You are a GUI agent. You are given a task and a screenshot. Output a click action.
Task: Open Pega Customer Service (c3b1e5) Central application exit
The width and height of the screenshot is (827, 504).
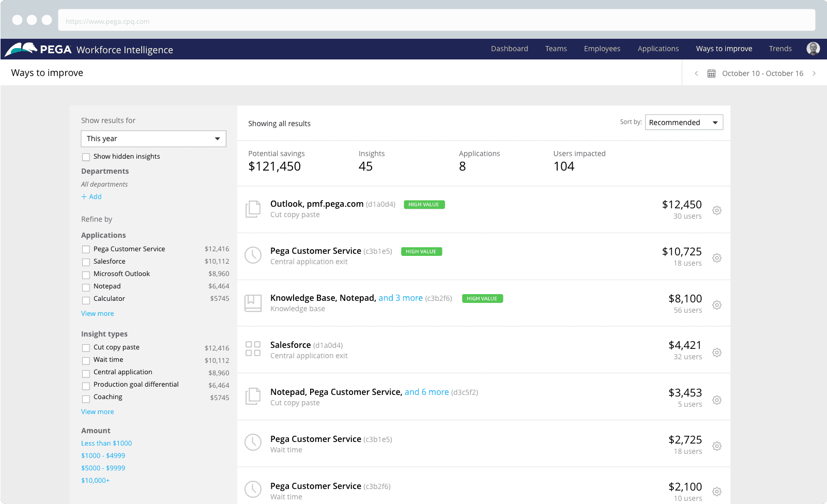(x=316, y=251)
